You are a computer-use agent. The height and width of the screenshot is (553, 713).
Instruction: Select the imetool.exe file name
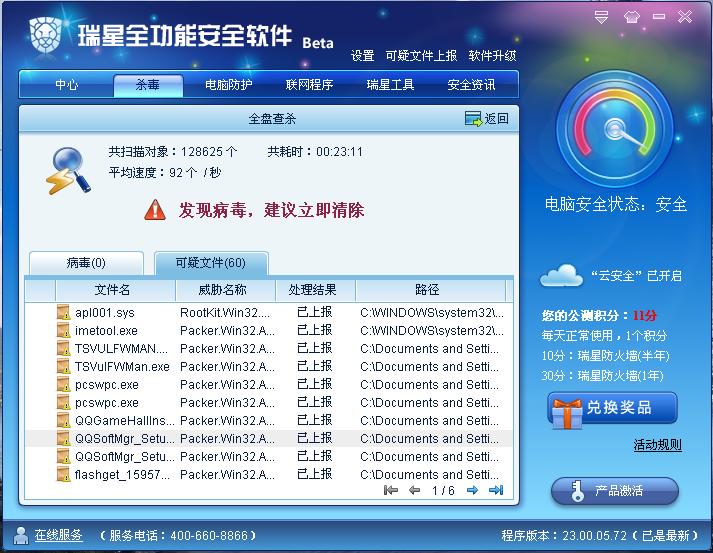coord(106,331)
